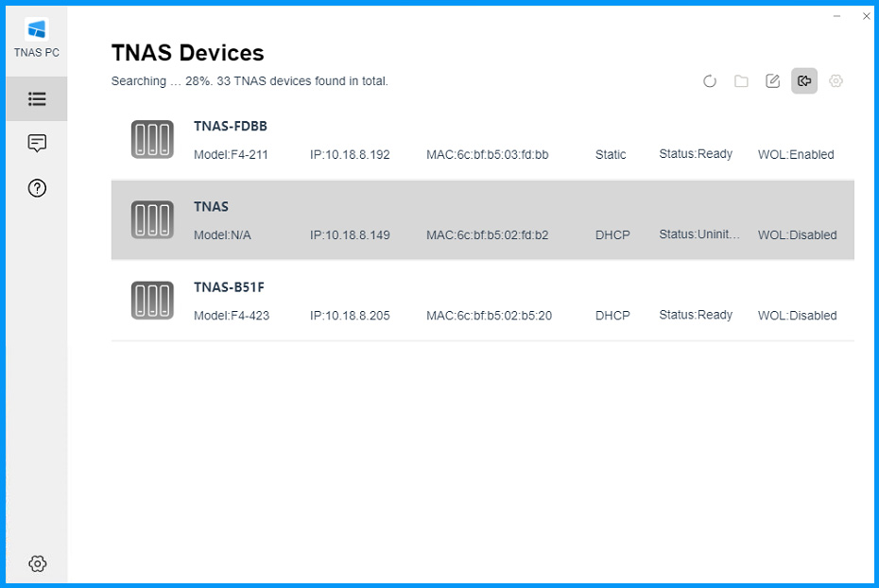Select the TNAS-B51F device row

[x=483, y=301]
